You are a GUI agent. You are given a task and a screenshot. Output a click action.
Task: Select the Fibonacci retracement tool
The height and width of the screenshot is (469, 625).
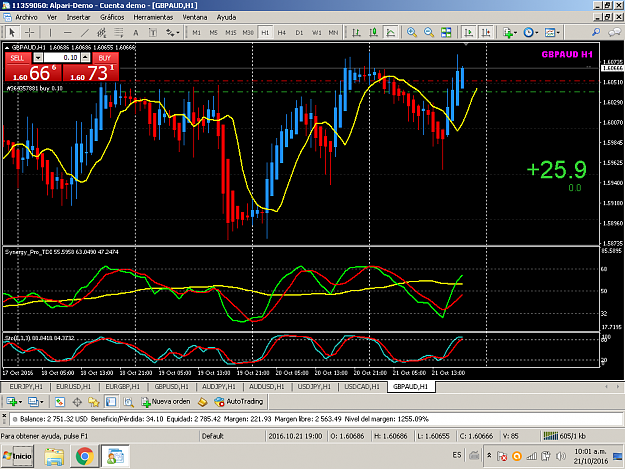point(119,32)
